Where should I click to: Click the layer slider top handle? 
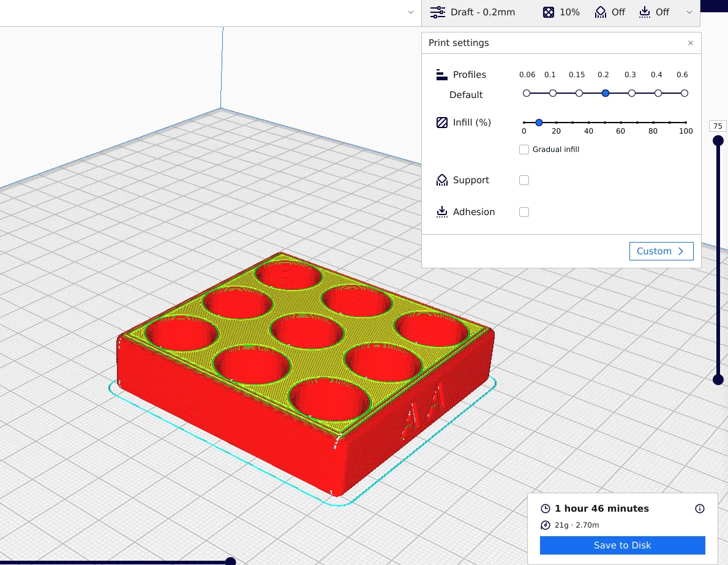click(718, 141)
